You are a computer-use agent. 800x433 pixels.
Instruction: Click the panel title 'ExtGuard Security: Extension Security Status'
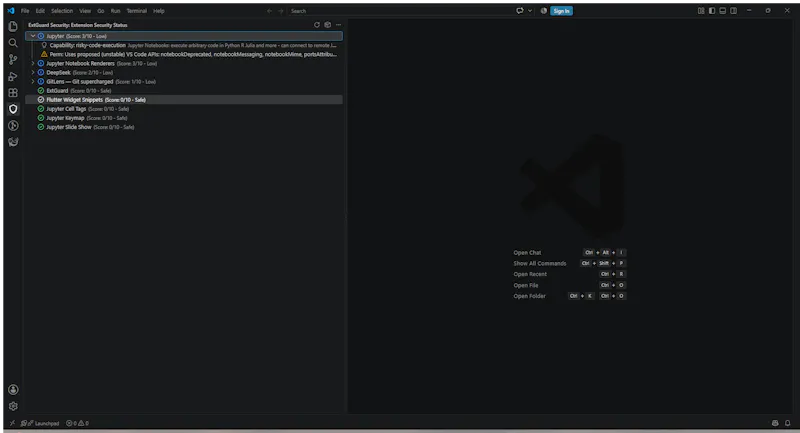[x=78, y=25]
